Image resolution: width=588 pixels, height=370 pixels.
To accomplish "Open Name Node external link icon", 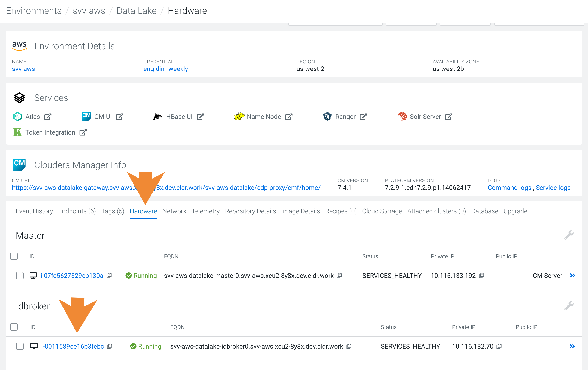I will (289, 117).
